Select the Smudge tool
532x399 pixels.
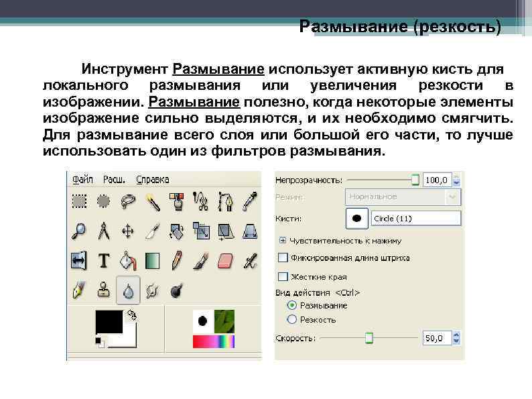[x=152, y=291]
